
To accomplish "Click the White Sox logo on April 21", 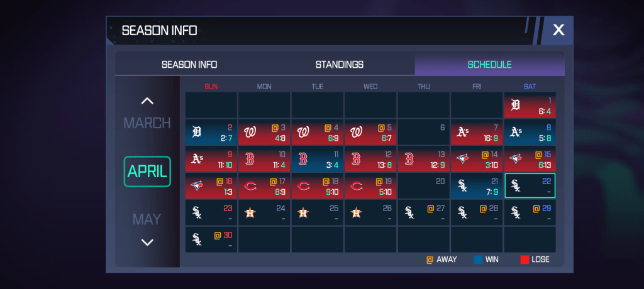I will point(462,186).
